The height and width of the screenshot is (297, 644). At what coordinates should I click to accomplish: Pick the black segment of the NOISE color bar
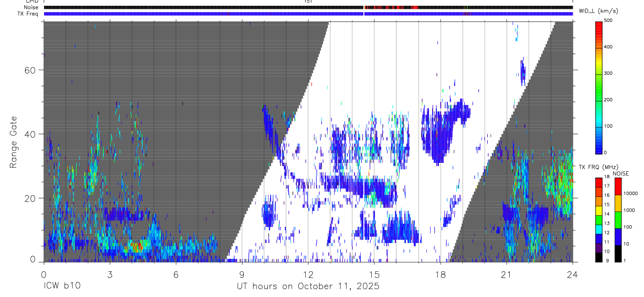tap(618, 253)
